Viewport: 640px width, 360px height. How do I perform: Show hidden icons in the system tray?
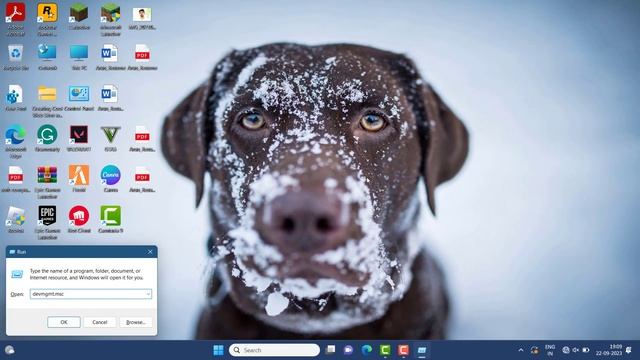pyautogui.click(x=521, y=350)
